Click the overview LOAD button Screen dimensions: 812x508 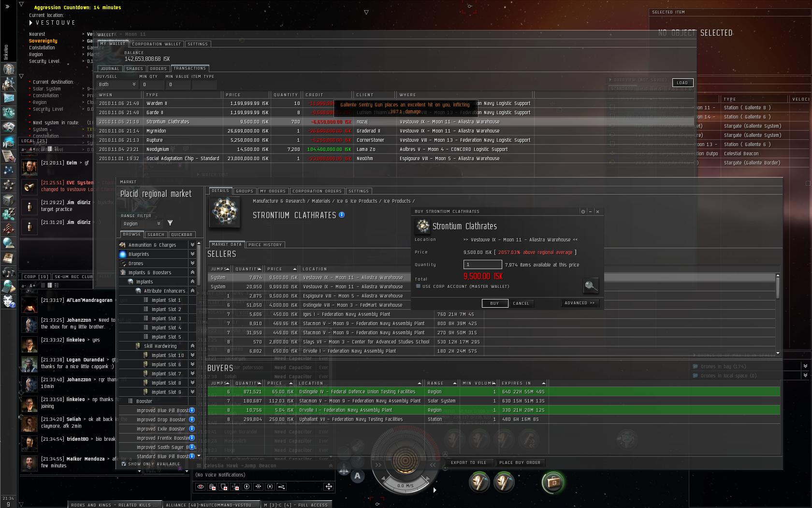click(682, 83)
